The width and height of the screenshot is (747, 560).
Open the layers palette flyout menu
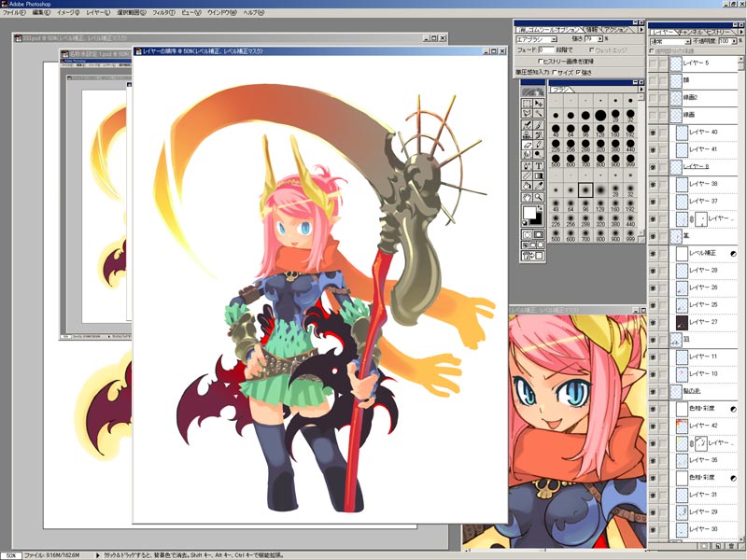pos(740,32)
